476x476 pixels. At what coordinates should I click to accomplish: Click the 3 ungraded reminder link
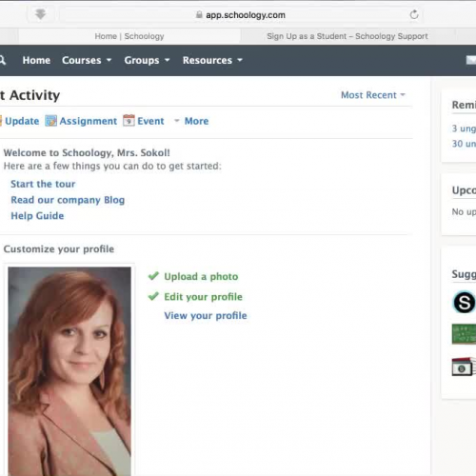pyautogui.click(x=464, y=129)
